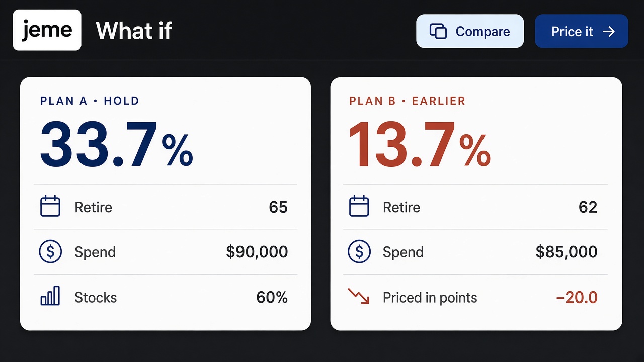Click the Compare overlapping squares icon
The image size is (644, 362).
(x=438, y=31)
